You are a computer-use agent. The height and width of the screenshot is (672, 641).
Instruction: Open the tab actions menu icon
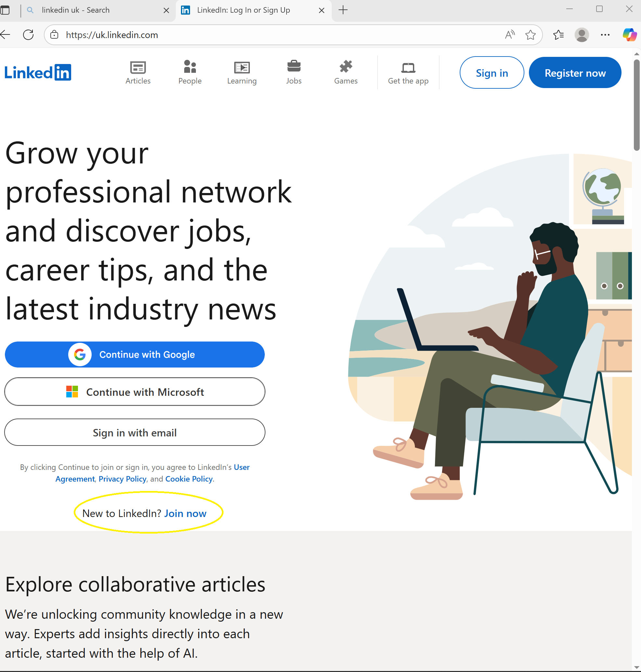coord(5,10)
